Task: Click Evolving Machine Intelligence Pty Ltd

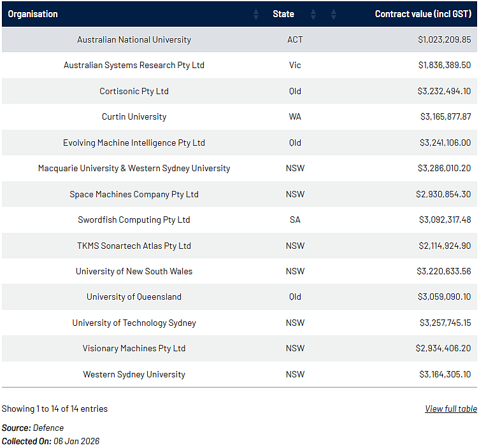Action: (134, 143)
